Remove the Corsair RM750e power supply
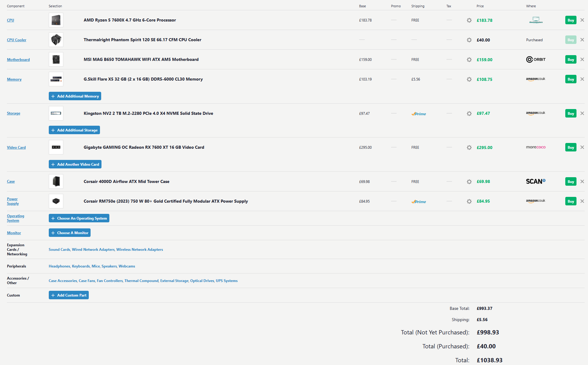The image size is (588, 365). (x=582, y=201)
